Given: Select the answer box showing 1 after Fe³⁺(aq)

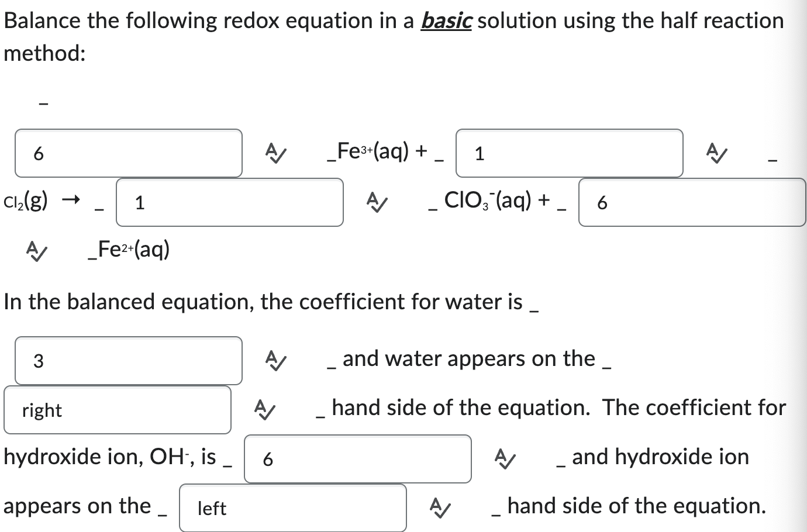Looking at the screenshot, I should [568, 153].
